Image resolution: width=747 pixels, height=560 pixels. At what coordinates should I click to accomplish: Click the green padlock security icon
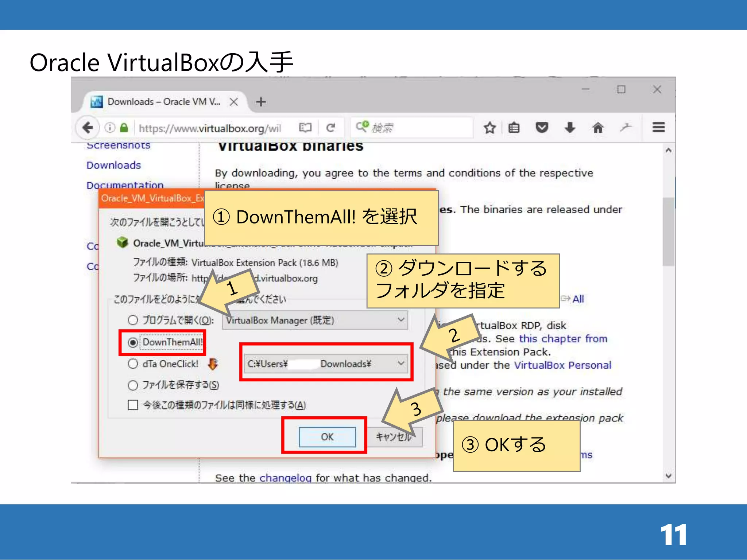pos(124,128)
